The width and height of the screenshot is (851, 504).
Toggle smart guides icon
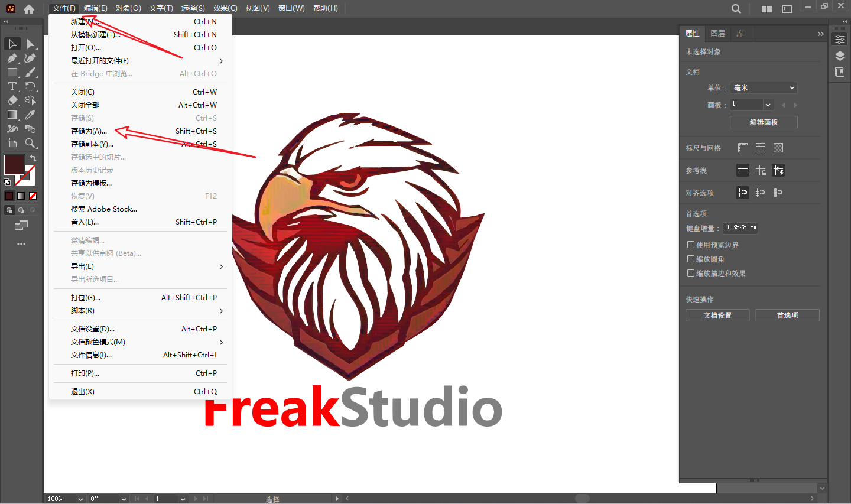pyautogui.click(x=778, y=171)
